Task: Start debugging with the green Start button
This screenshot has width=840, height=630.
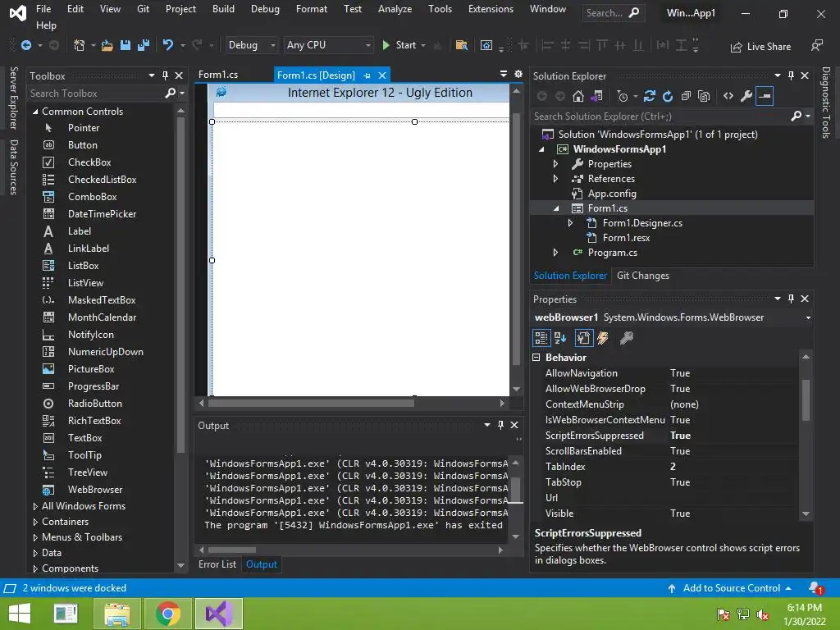Action: tap(399, 46)
